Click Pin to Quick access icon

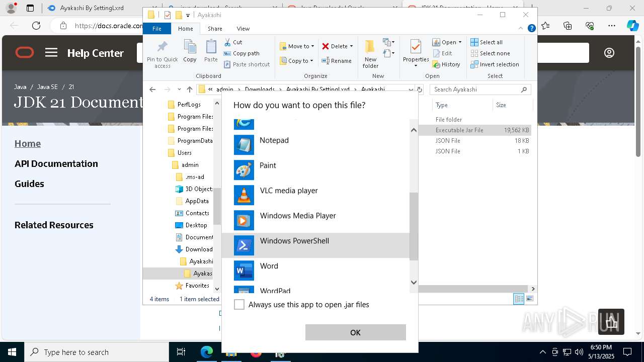pos(162,54)
